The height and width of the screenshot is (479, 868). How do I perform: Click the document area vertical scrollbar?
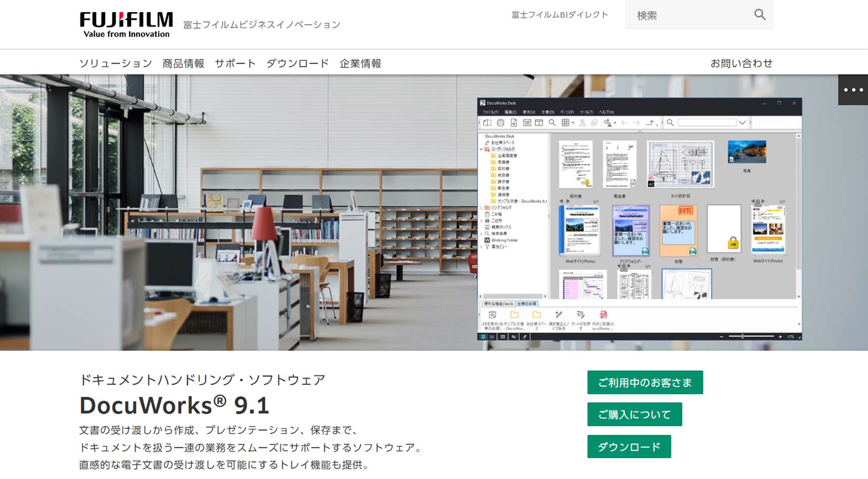[x=799, y=216]
